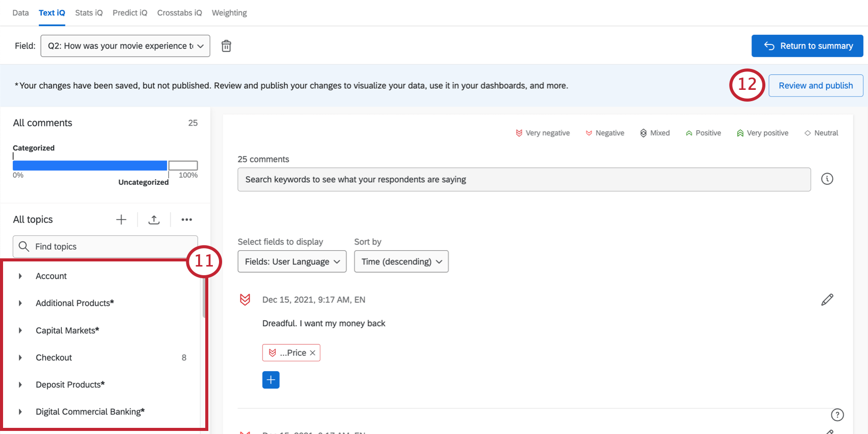Click the pencil edit icon on the first comment
The image size is (868, 434).
[827, 300]
